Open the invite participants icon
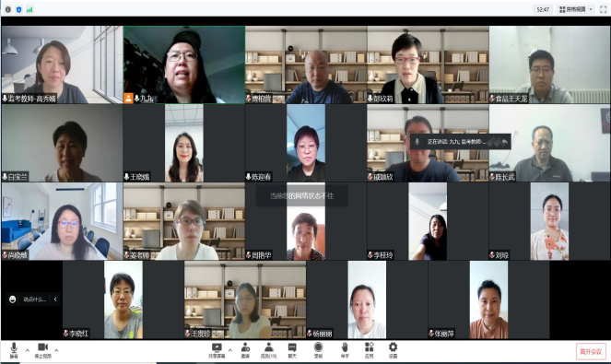This screenshot has width=611, height=364. tap(245, 350)
